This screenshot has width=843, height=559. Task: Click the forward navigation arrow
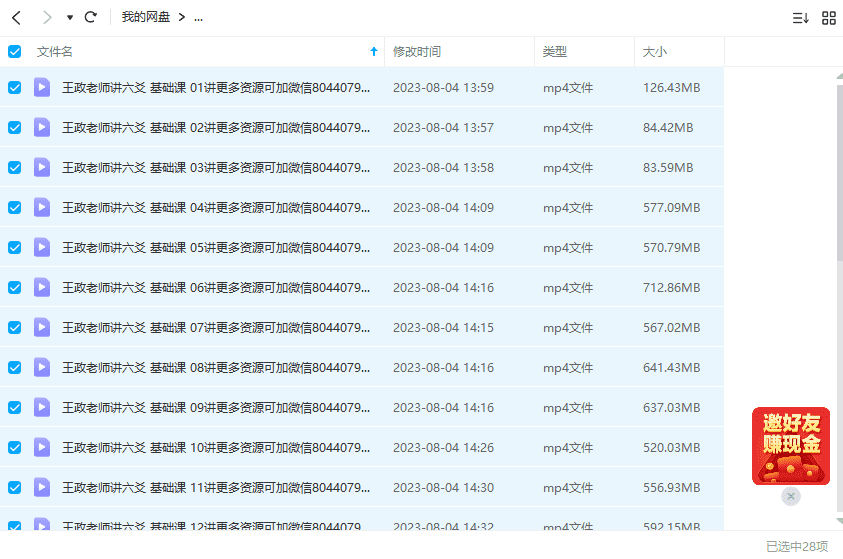pyautogui.click(x=47, y=17)
